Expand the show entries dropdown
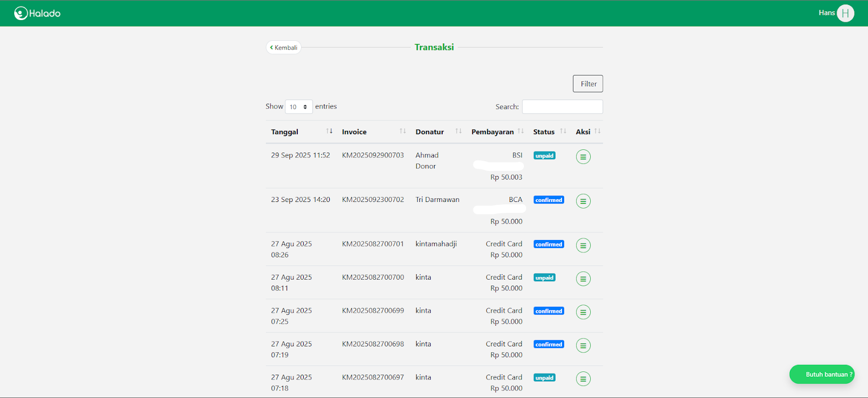 (298, 107)
